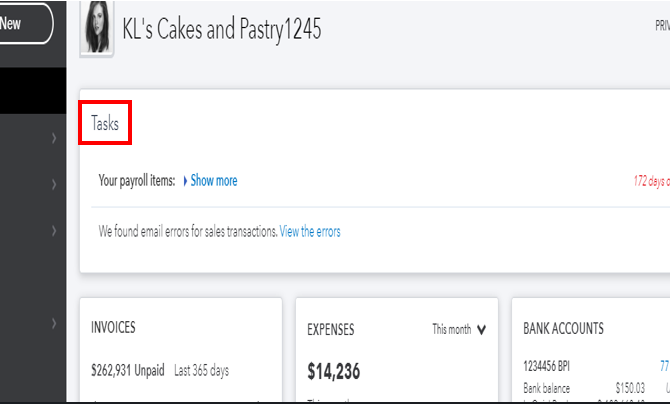Click the company logo photo
The width and height of the screenshot is (670, 404).
pyautogui.click(x=96, y=28)
